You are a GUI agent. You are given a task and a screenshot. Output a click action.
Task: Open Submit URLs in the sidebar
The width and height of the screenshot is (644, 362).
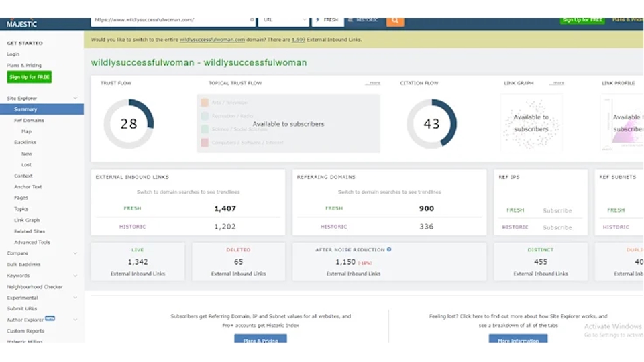[21, 308]
